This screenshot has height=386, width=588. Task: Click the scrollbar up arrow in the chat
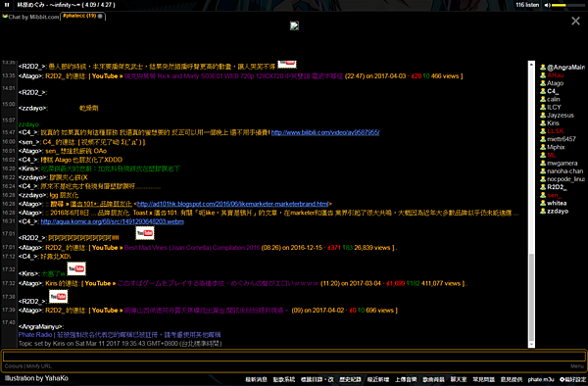coord(531,65)
